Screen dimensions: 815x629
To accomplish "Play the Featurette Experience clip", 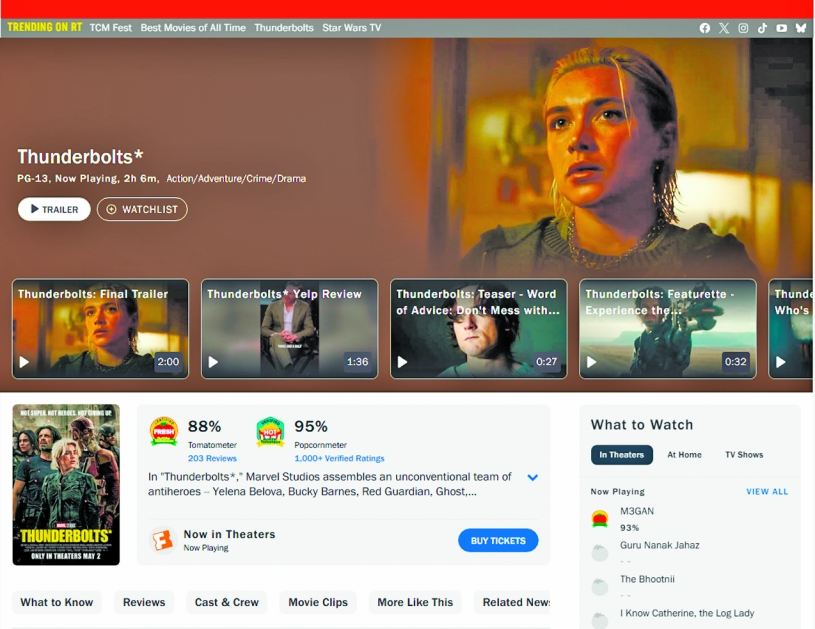I will click(591, 362).
